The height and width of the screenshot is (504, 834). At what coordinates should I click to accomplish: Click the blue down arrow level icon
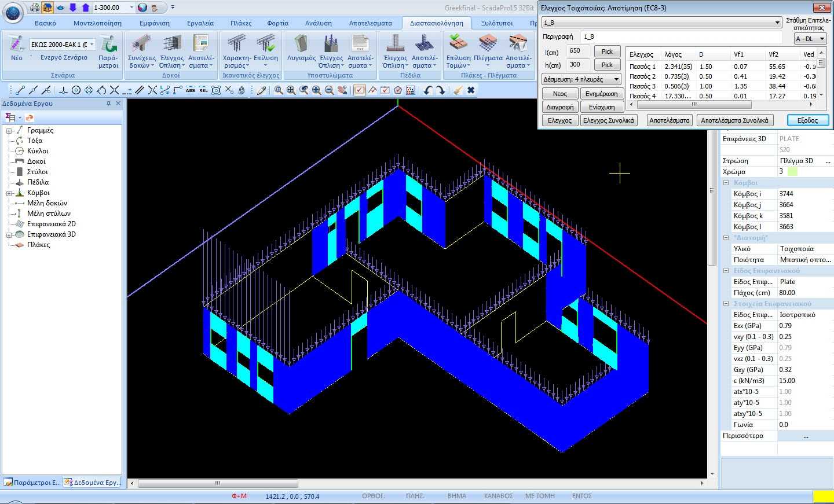pos(73,8)
